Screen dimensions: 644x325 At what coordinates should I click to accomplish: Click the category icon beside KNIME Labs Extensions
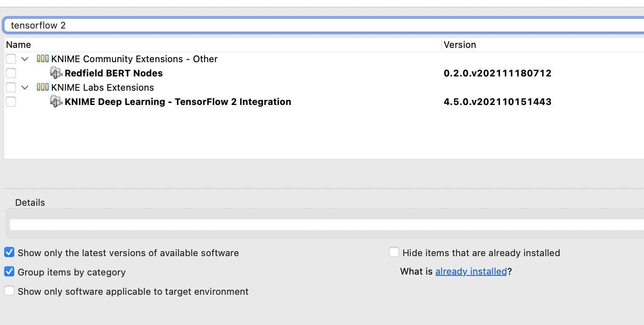pyautogui.click(x=43, y=87)
